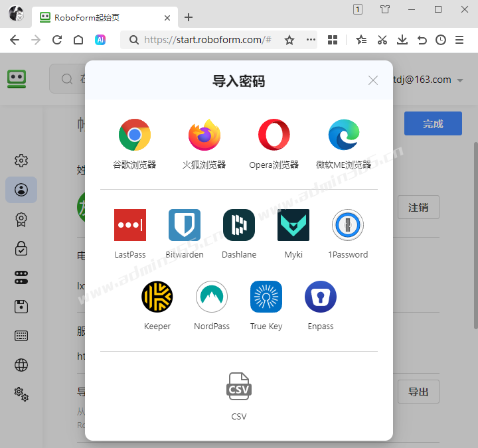This screenshot has width=478, height=448.
Task: Import passwords from a CSV file
Action: [239, 386]
